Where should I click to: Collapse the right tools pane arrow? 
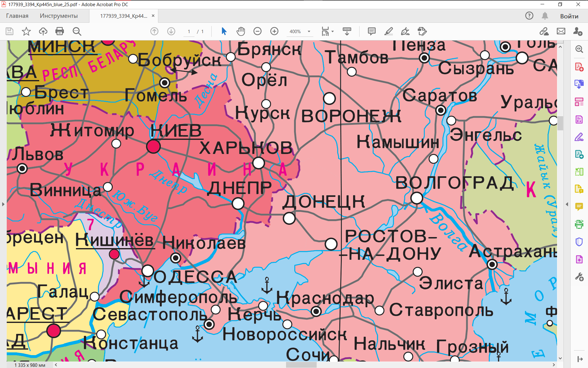[x=567, y=204]
